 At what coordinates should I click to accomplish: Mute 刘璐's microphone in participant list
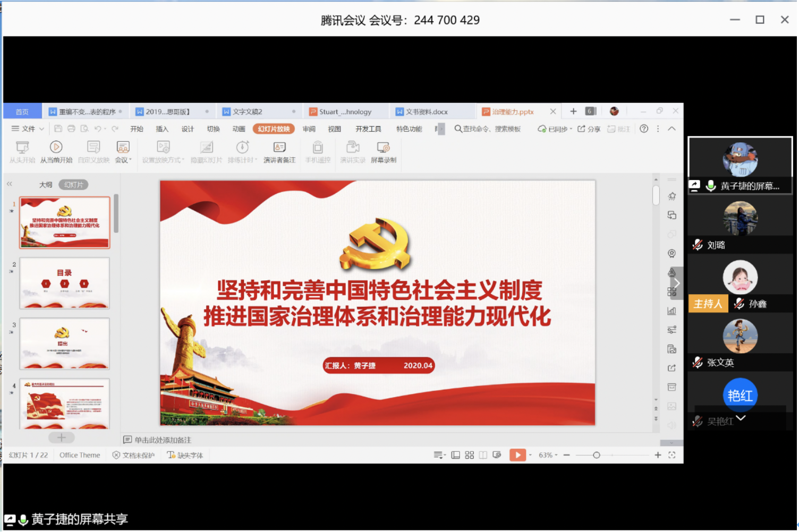click(x=696, y=245)
